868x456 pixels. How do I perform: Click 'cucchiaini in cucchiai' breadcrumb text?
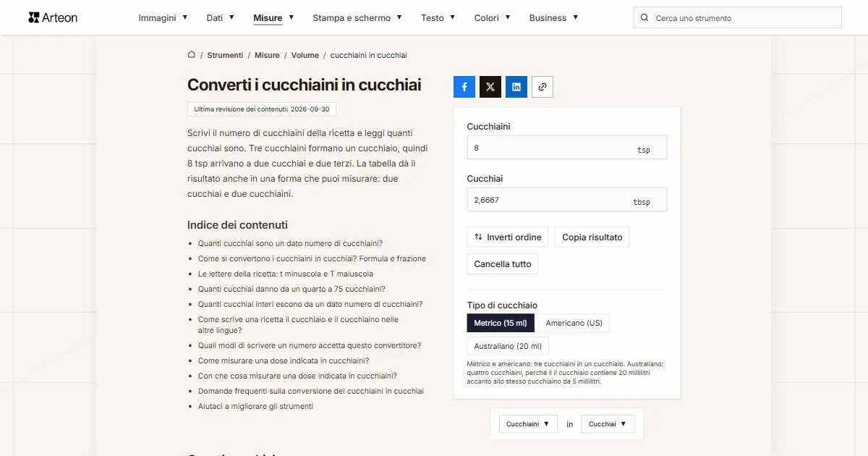(x=369, y=55)
